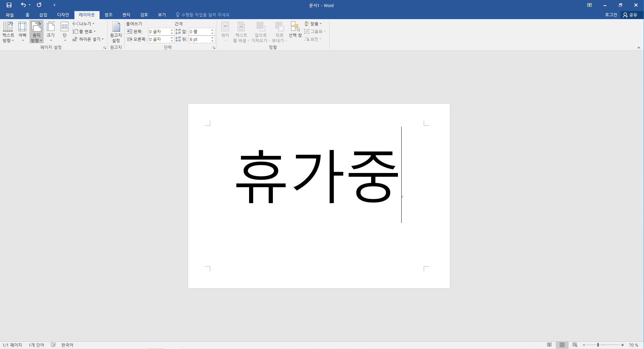Switch to Web Layout view
Screen dimensions: 644x349
[575, 345]
